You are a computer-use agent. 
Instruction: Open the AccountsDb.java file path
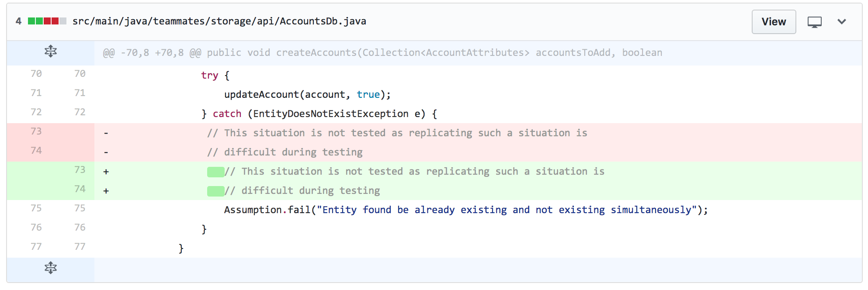click(x=219, y=21)
